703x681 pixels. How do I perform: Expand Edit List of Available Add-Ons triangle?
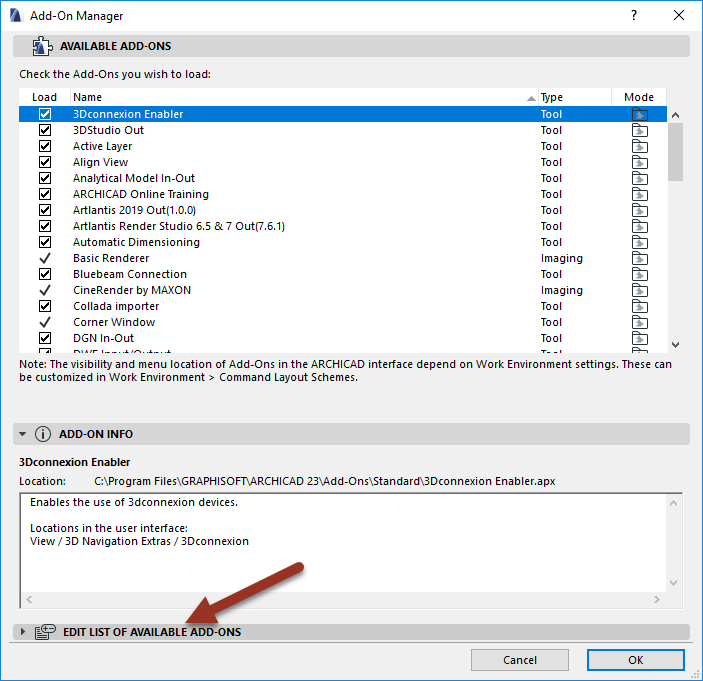pyautogui.click(x=23, y=632)
